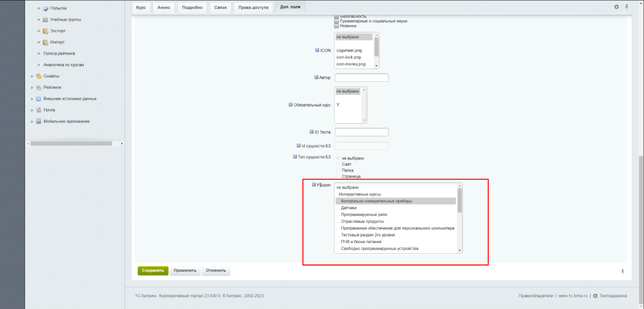Enable Гуманитарные и социальные науки checkbox
644x309 pixels.
[x=336, y=21]
